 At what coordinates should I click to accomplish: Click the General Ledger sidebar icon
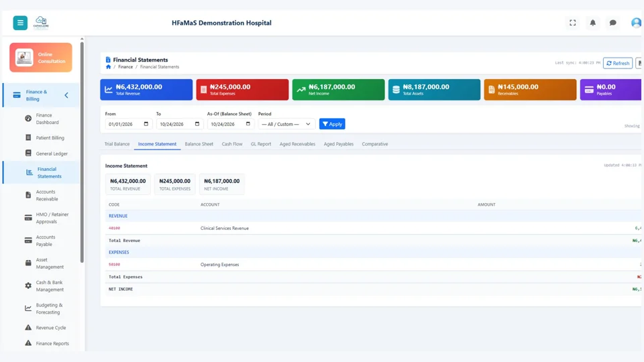point(28,153)
